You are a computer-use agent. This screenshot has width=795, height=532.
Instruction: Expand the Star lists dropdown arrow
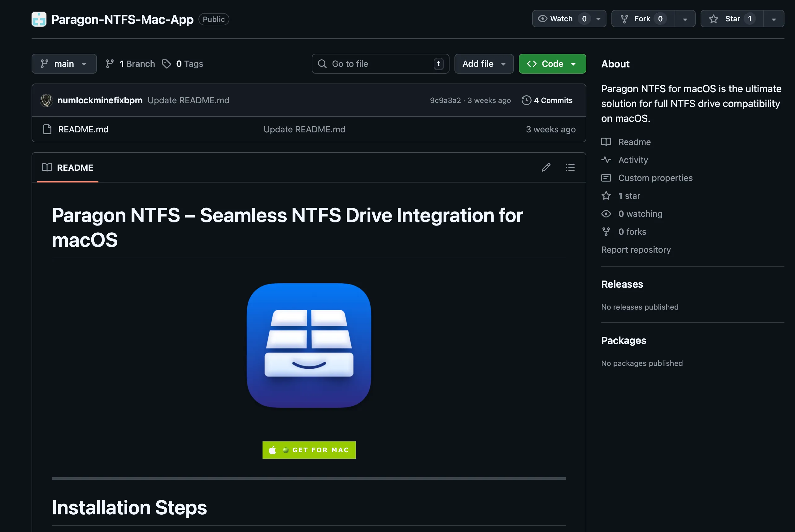[x=774, y=19]
